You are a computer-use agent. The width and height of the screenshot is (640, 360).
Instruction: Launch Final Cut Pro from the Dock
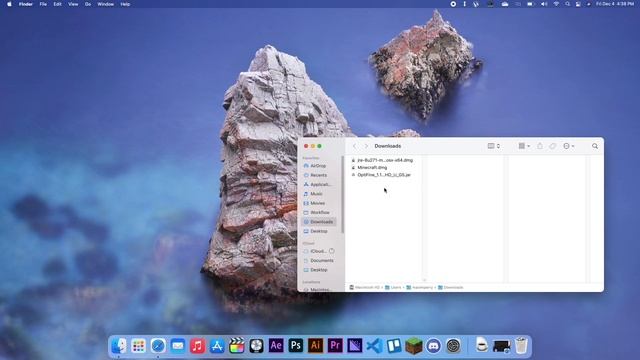click(236, 346)
